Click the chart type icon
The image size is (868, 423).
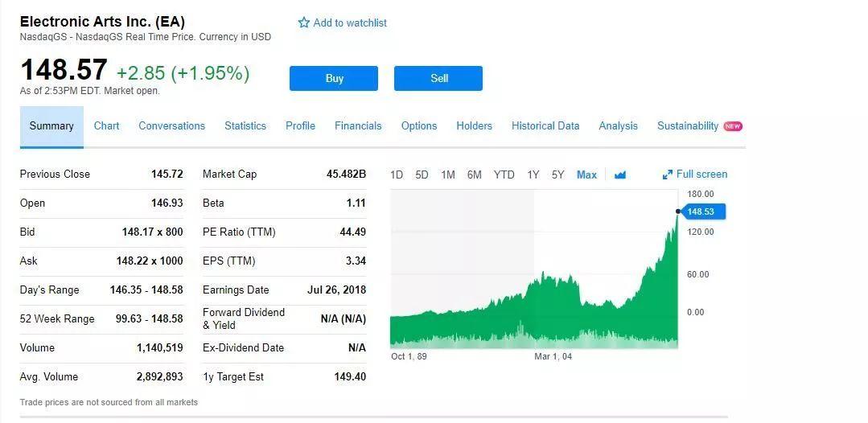[619, 175]
